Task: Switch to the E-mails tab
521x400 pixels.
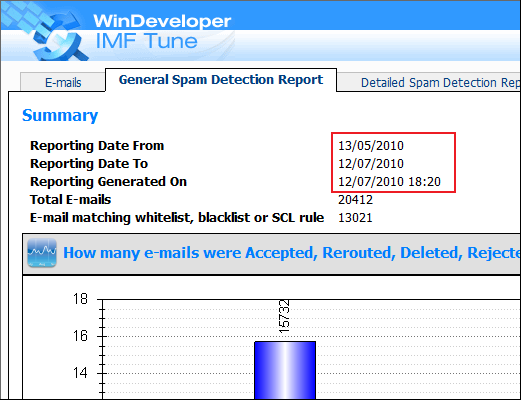Action: 63,82
